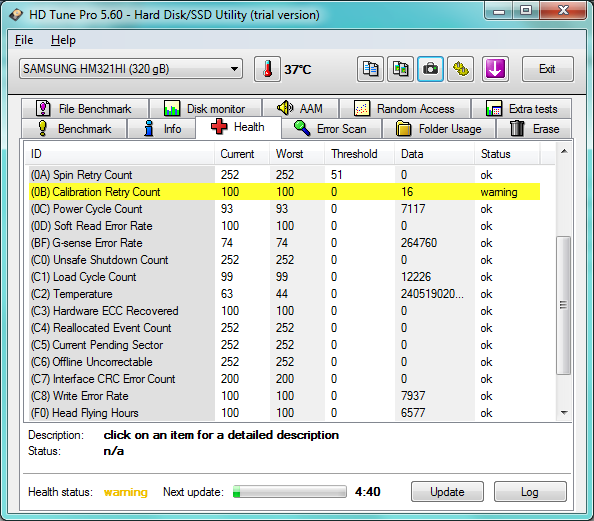Select the Reallocated Event Count row
This screenshot has height=521, width=594.
coord(283,328)
